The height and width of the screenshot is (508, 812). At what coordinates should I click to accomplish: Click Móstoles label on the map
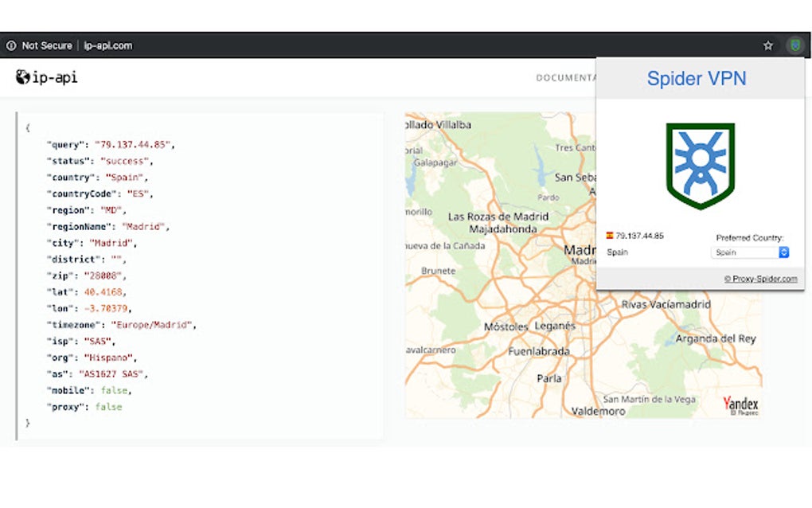(506, 326)
